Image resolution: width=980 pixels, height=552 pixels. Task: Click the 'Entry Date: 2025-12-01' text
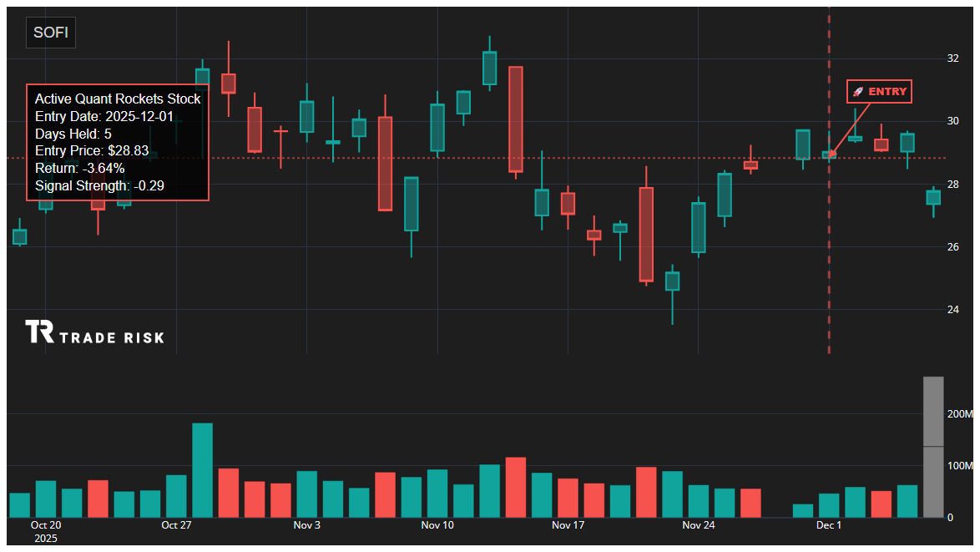(104, 116)
